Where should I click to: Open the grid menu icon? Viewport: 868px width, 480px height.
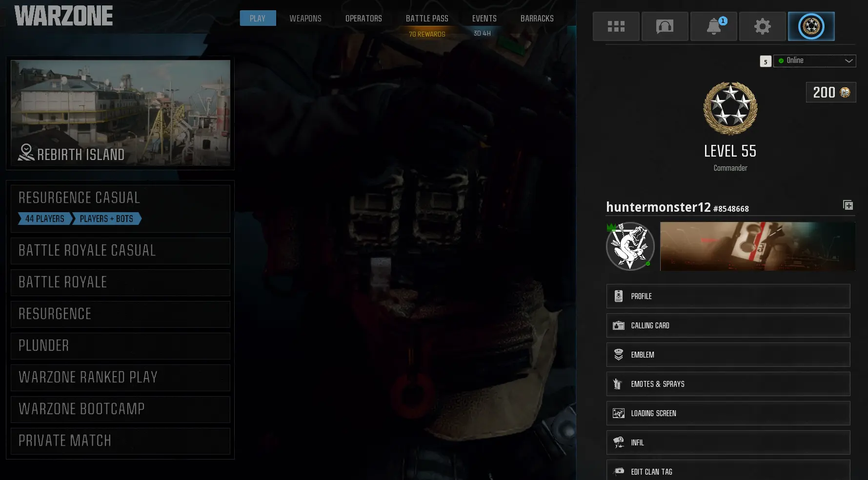(x=616, y=26)
